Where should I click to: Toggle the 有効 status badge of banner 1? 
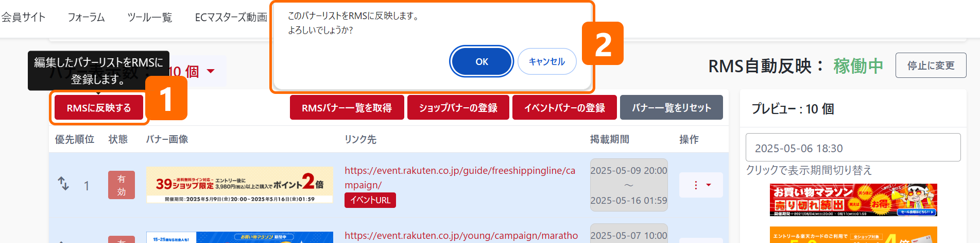tap(122, 185)
